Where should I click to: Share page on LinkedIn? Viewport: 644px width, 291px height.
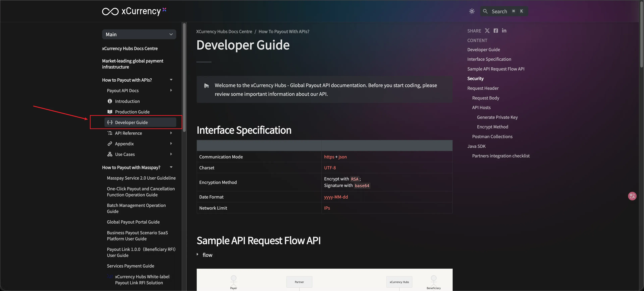click(x=504, y=31)
